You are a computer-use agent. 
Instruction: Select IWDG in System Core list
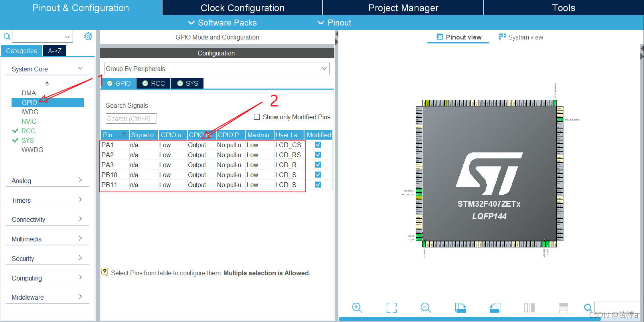(30, 112)
